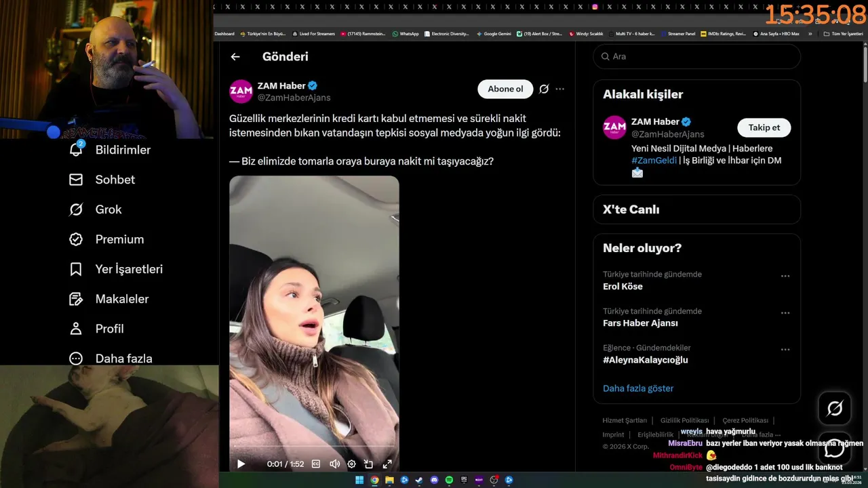The image size is (868, 488).
Task: Open the Google Gemini bookmark
Action: pyautogui.click(x=494, y=34)
